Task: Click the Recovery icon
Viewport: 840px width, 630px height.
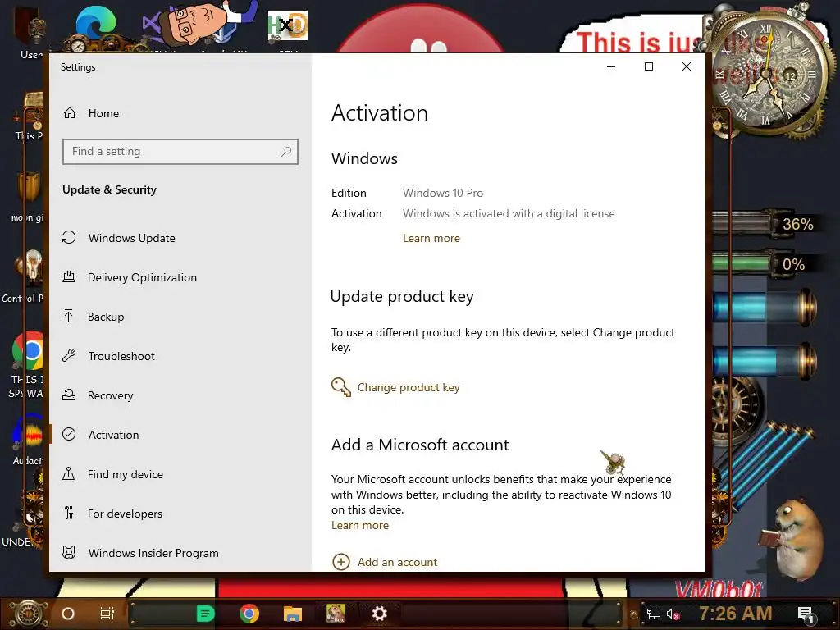Action: 69,395
